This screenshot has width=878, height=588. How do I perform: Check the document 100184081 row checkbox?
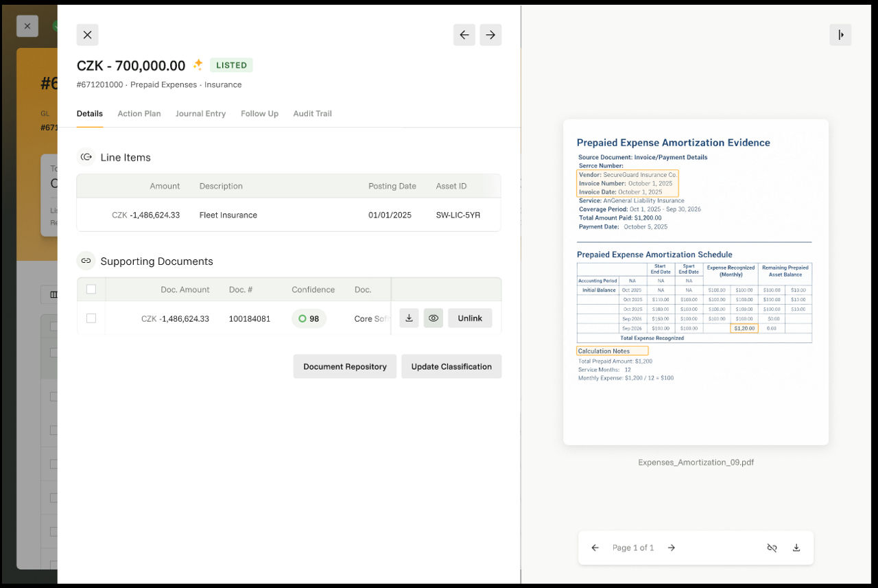point(91,318)
